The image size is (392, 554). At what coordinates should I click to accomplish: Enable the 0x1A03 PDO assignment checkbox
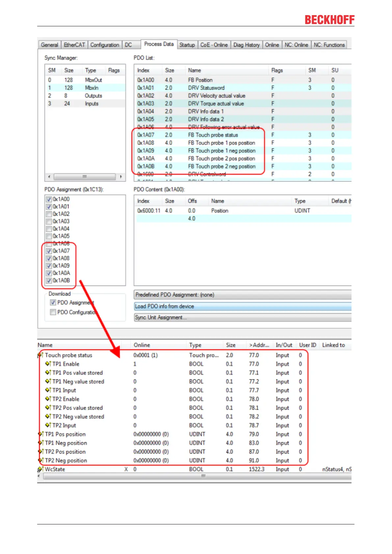tap(49, 221)
